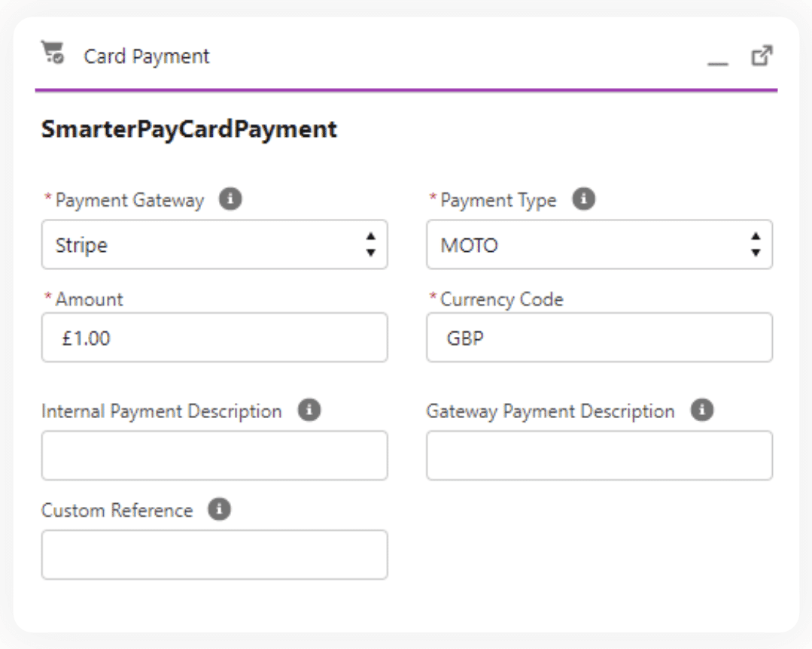Show Payment Gateway info tooltip
Viewport: 812px width, 649px height.
(x=230, y=200)
